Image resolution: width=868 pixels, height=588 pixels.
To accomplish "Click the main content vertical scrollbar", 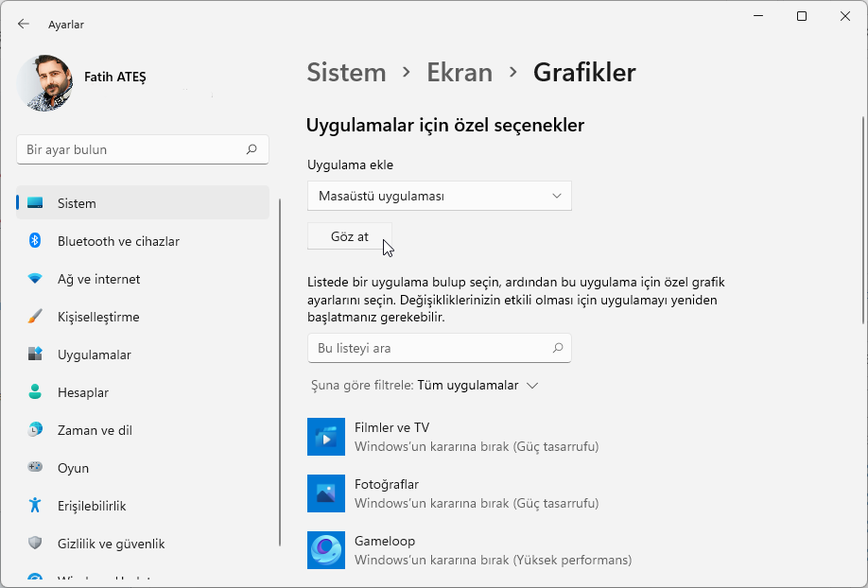I will [863, 220].
